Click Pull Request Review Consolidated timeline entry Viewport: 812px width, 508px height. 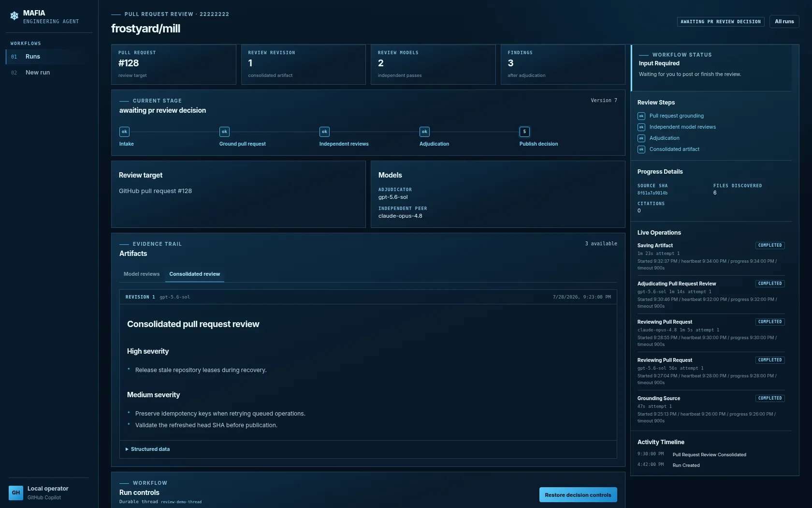tap(709, 455)
